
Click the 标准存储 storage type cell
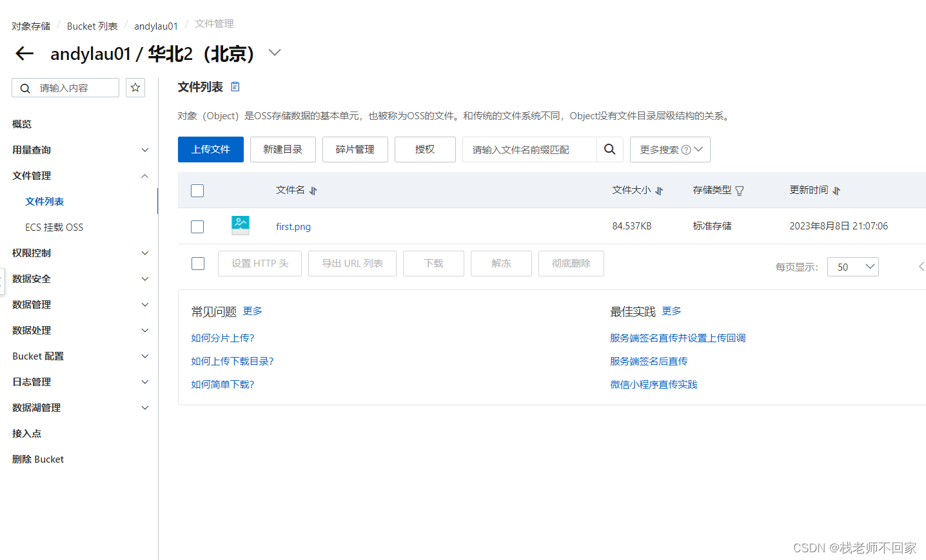click(x=712, y=226)
